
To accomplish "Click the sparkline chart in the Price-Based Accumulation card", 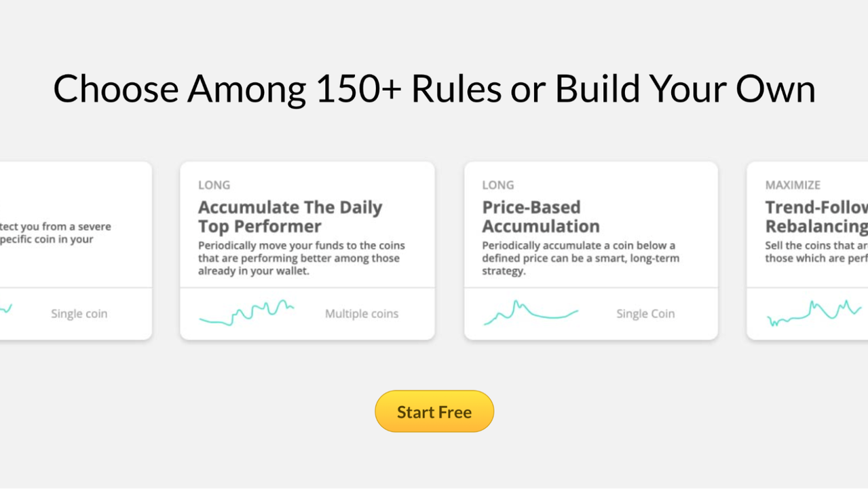I will click(531, 312).
